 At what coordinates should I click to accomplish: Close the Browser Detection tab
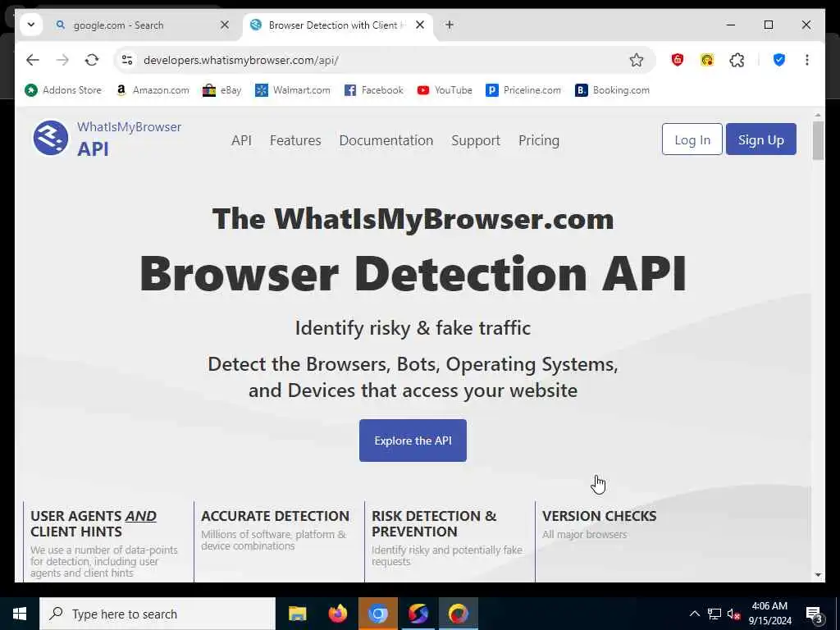click(421, 25)
